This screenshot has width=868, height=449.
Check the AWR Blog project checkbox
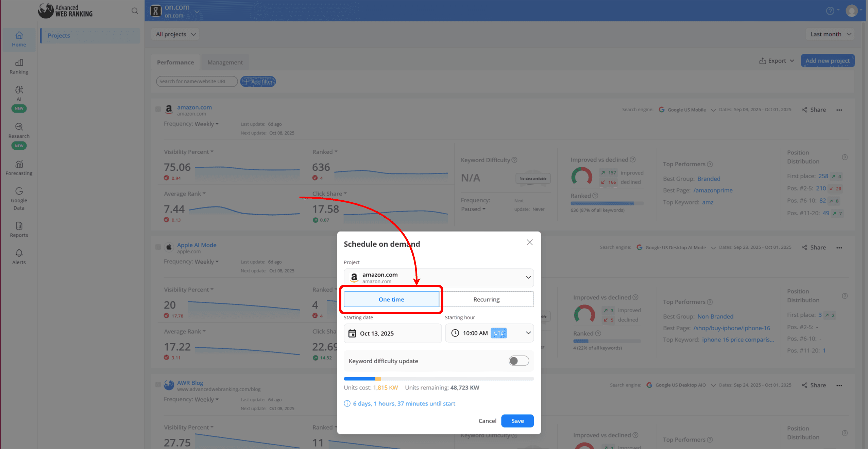pyautogui.click(x=158, y=385)
